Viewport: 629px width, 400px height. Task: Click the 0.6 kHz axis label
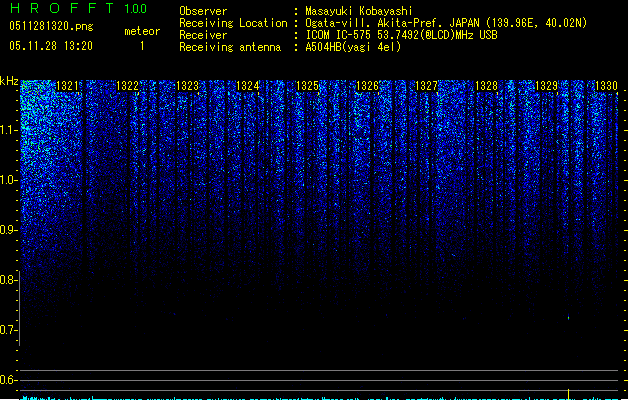point(8,380)
